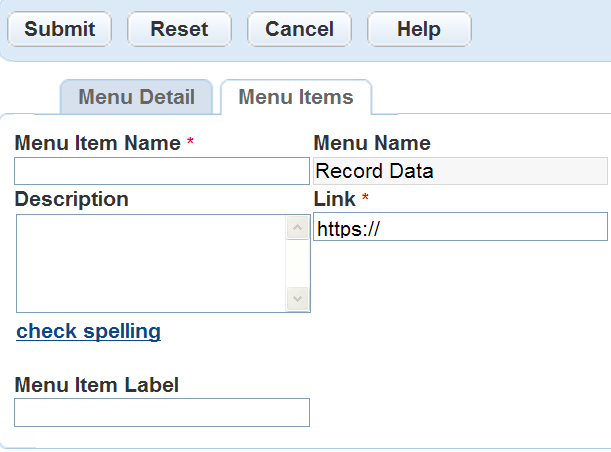The height and width of the screenshot is (452, 611).
Task: Click the Submit button
Action: pyautogui.click(x=60, y=29)
